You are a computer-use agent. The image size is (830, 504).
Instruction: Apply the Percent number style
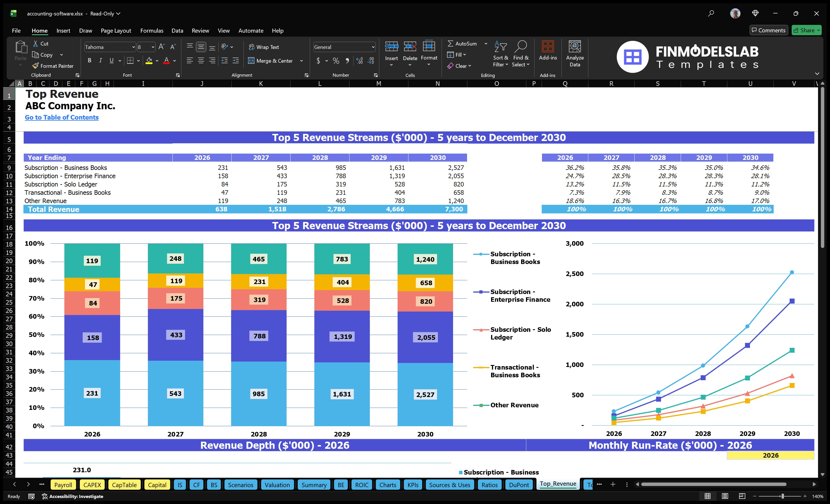335,61
